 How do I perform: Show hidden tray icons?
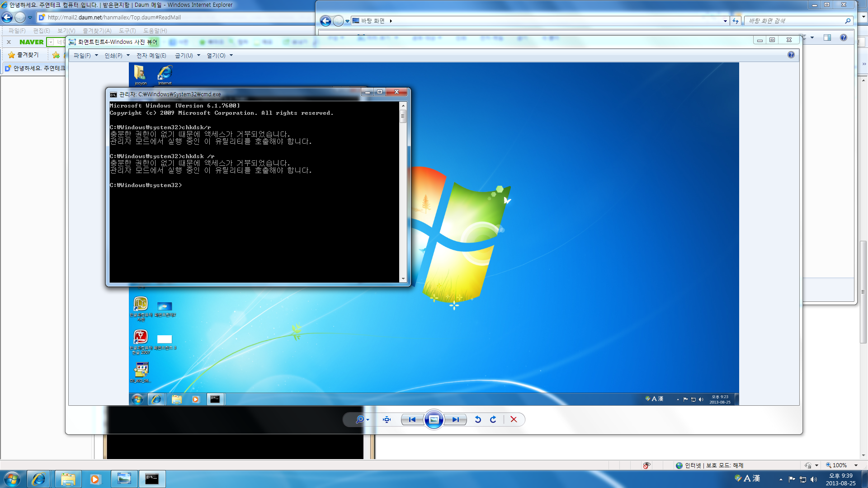(x=781, y=479)
